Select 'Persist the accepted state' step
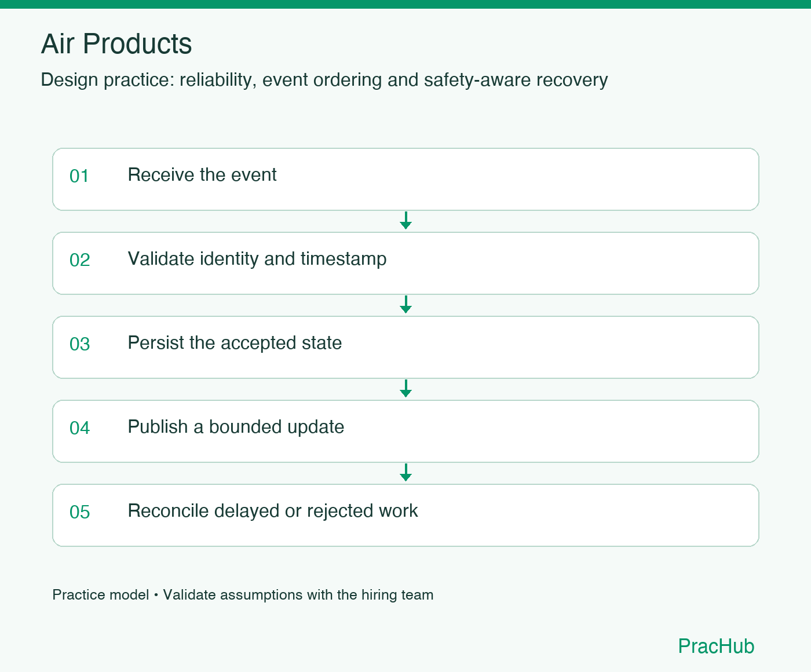Image resolution: width=811 pixels, height=672 pixels. click(405, 347)
